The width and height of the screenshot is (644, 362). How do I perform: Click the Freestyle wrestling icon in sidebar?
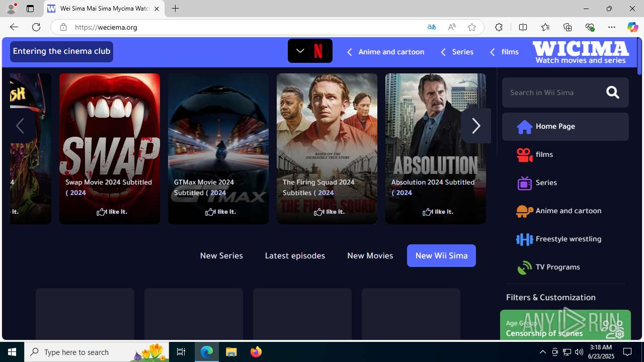(524, 239)
